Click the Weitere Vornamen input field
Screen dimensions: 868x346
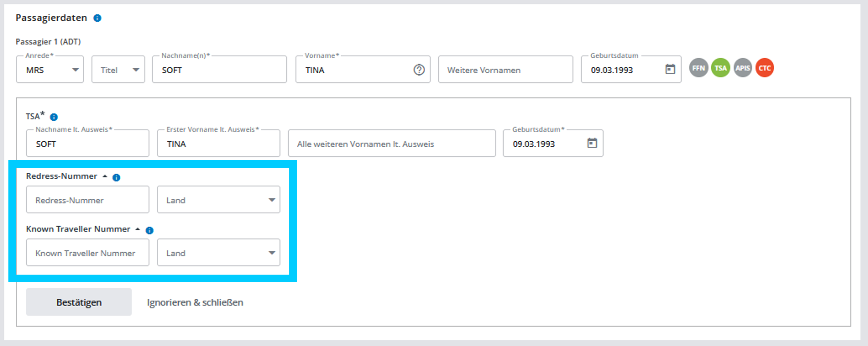pyautogui.click(x=505, y=70)
